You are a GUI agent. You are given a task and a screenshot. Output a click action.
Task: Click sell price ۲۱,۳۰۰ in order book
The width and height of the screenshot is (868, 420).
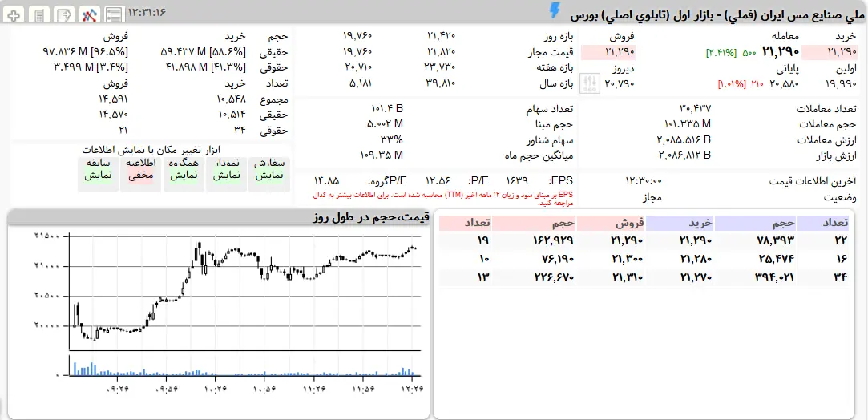pos(628,258)
